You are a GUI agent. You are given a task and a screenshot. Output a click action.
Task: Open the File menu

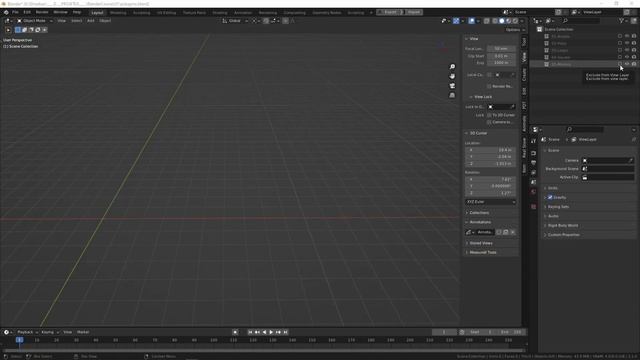coord(15,12)
